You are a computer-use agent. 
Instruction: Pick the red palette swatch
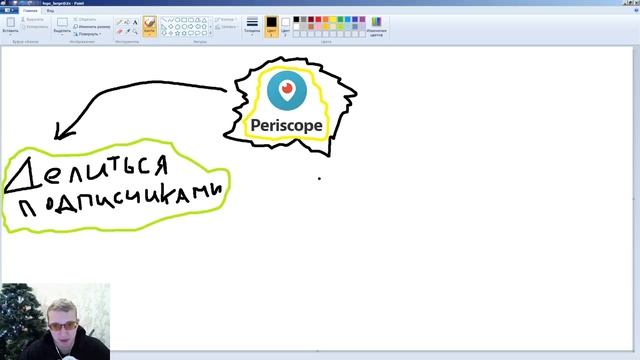click(x=318, y=19)
